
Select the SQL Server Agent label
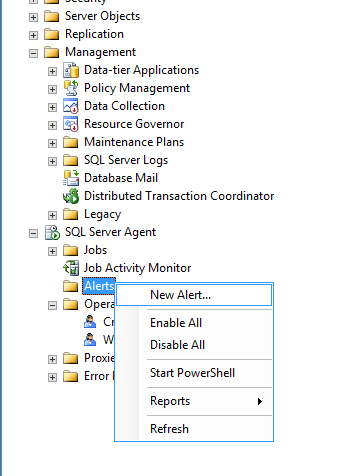[x=110, y=232]
